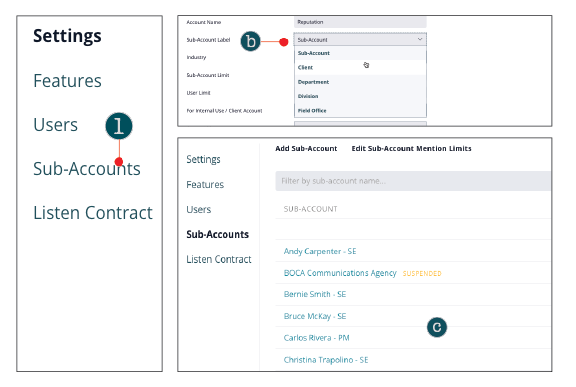The width and height of the screenshot is (576, 387).
Task: Choose Client option in the dropdown list
Action: [x=360, y=68]
